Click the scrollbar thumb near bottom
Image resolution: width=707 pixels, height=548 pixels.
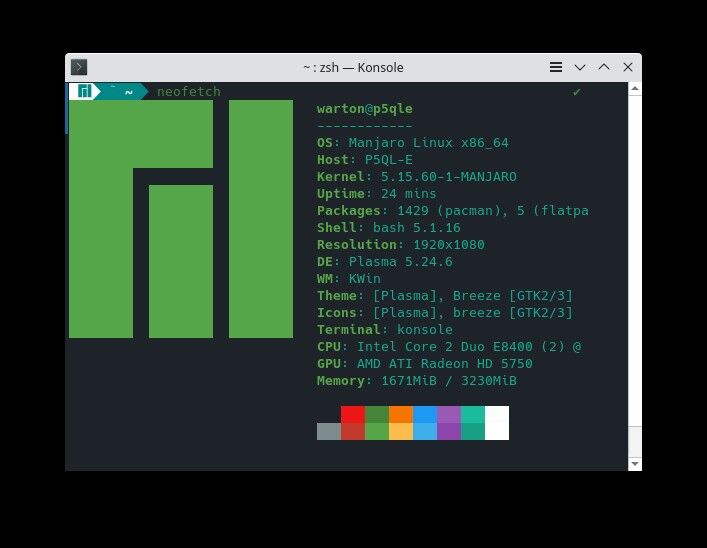[635, 442]
